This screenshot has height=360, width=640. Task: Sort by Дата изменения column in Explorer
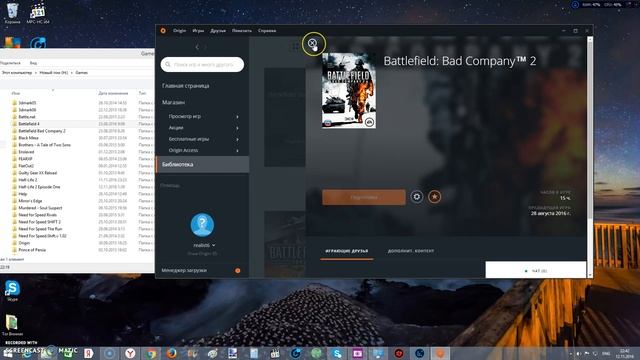click(113, 93)
